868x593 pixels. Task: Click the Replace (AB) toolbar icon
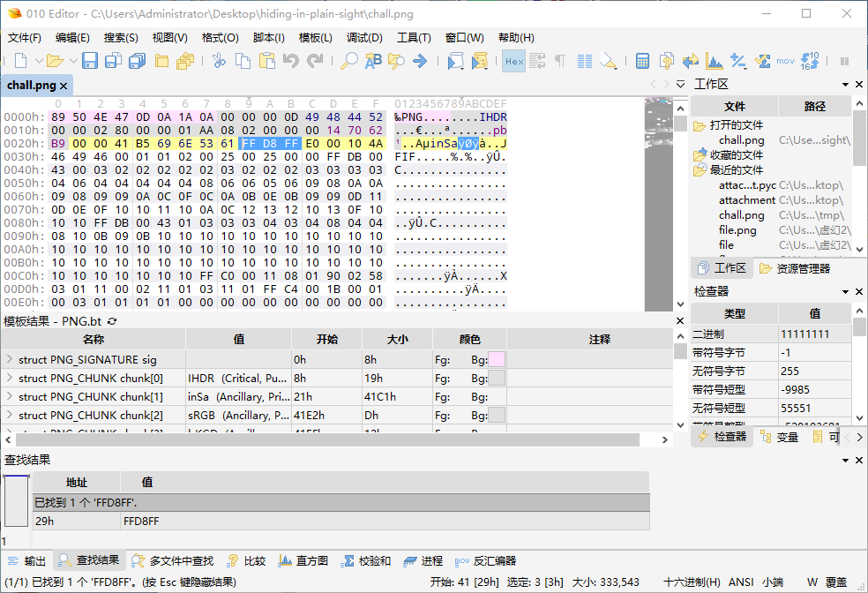coord(373,61)
